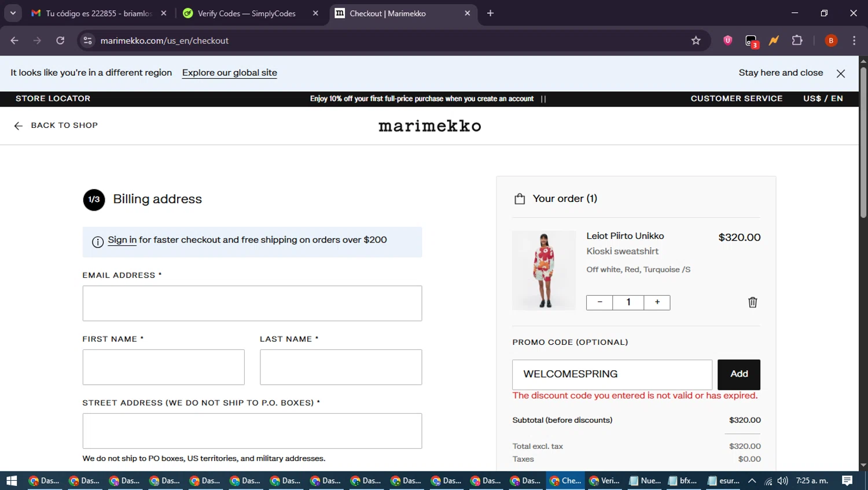Click the info icon in sign-in notice

(x=98, y=242)
